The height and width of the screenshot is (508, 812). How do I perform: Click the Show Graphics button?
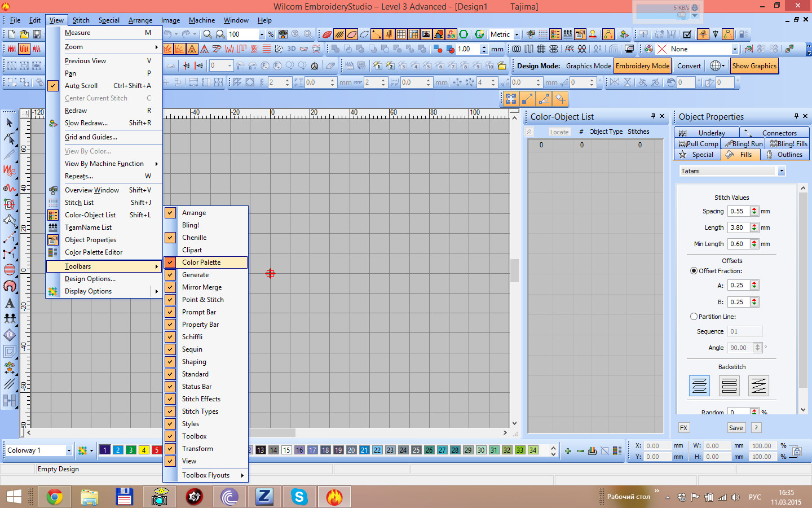[754, 66]
